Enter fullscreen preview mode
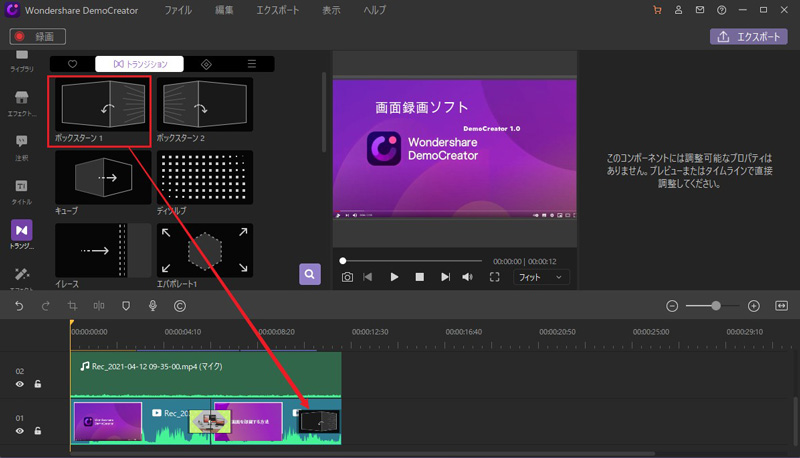The height and width of the screenshot is (458, 800). 494,277
